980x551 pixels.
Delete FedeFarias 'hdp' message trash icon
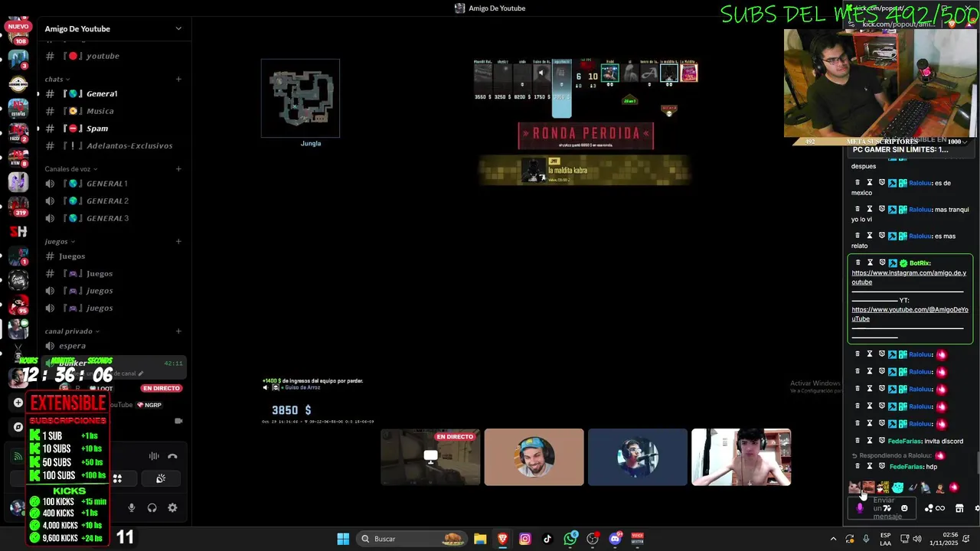[x=857, y=466]
